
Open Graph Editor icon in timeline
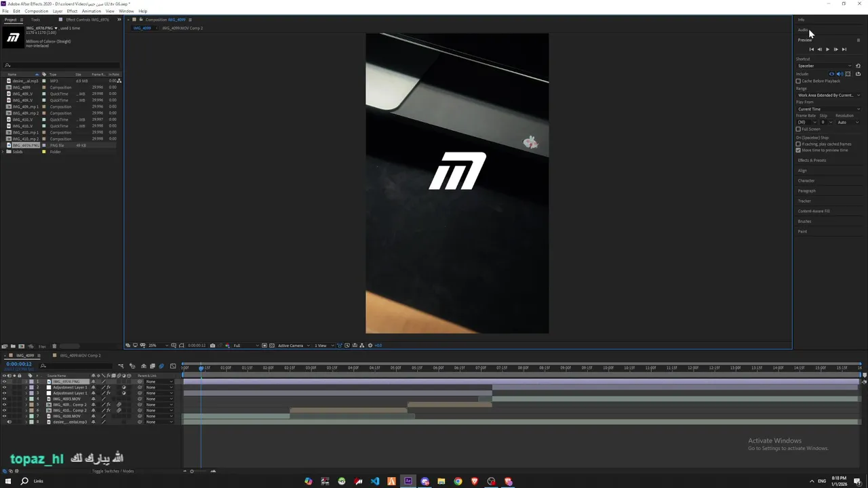(x=172, y=366)
